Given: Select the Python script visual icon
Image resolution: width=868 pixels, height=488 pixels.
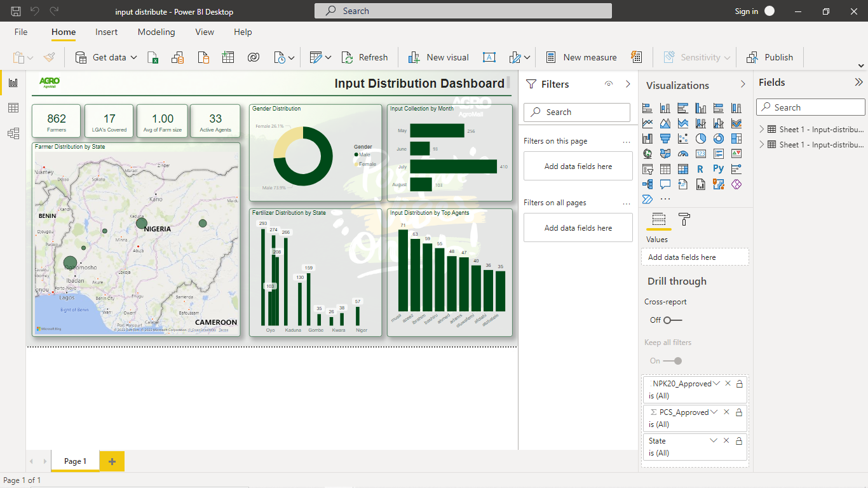Looking at the screenshot, I should (718, 168).
